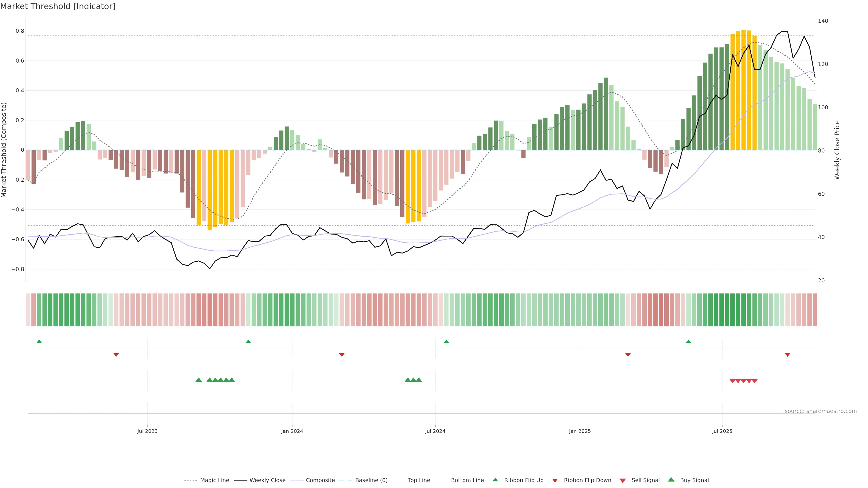Click the Jul 2024 x-axis label
868x488 pixels.
pyautogui.click(x=435, y=431)
